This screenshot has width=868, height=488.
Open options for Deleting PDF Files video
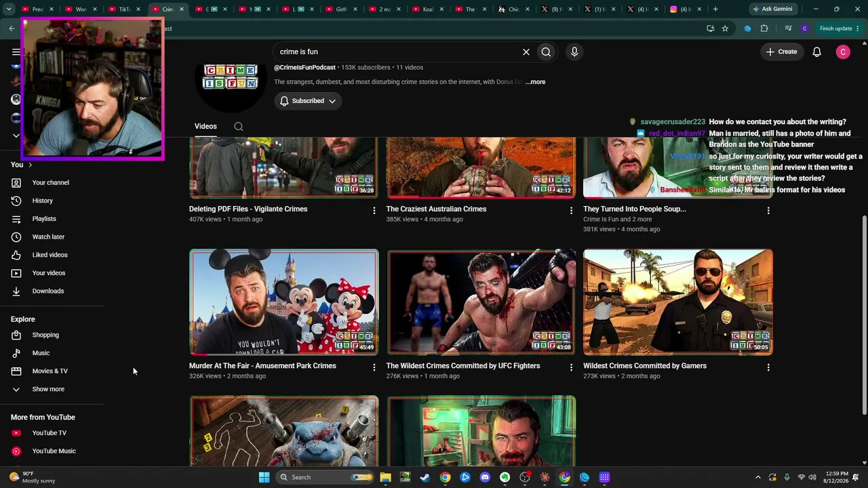[374, 211]
